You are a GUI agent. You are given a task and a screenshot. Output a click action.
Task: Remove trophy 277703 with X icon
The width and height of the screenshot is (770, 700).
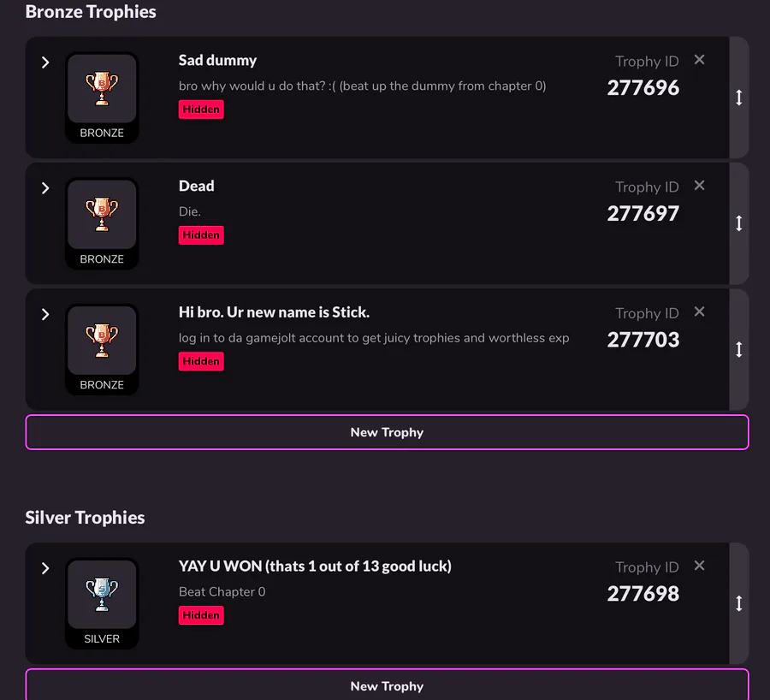699,311
